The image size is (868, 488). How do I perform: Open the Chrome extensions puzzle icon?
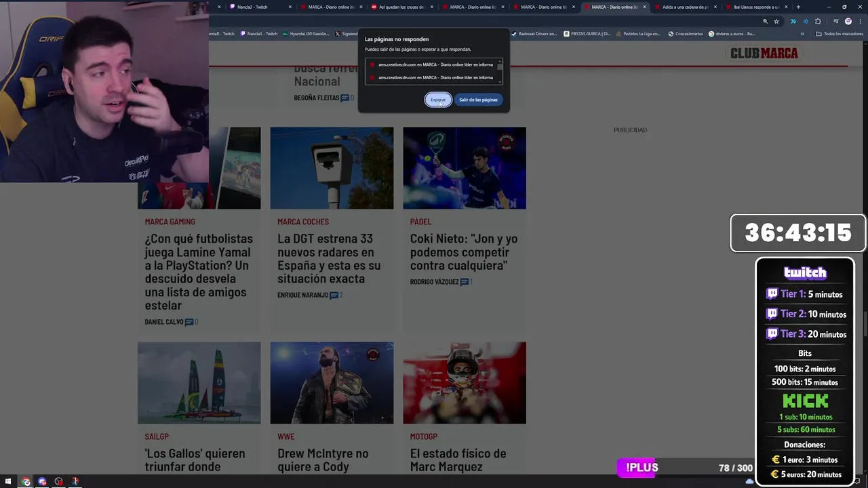818,21
